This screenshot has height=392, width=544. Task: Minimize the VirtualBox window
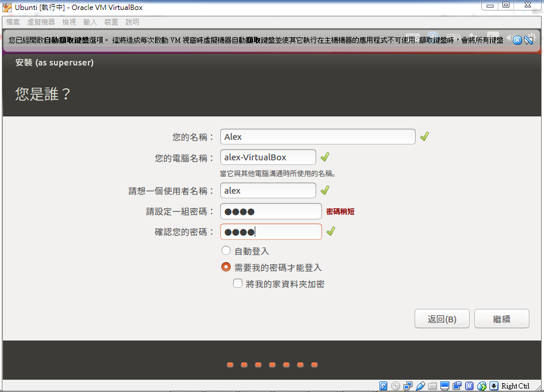tap(490, 5)
